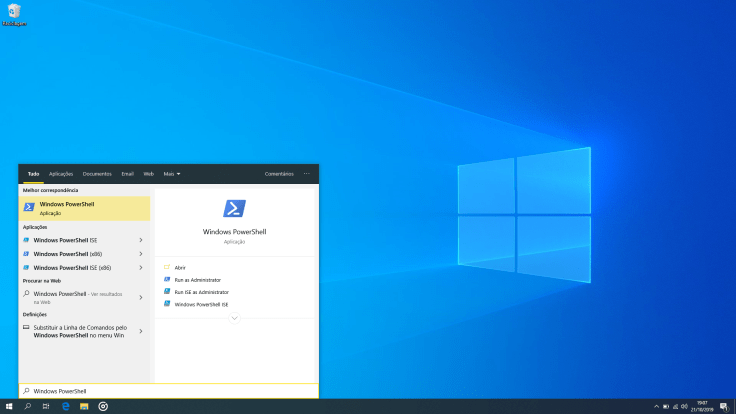Click inside the search text box
The image size is (736, 414).
click(170, 391)
